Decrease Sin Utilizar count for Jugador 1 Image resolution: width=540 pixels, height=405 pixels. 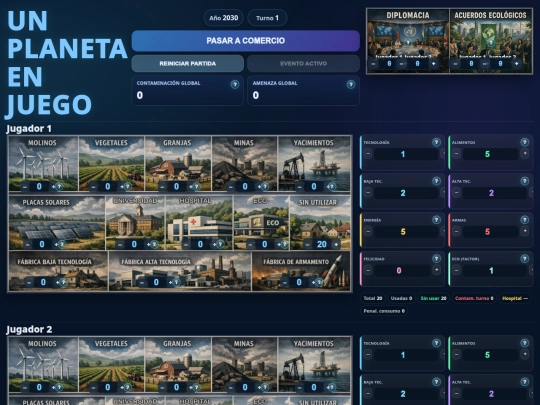tap(308, 245)
